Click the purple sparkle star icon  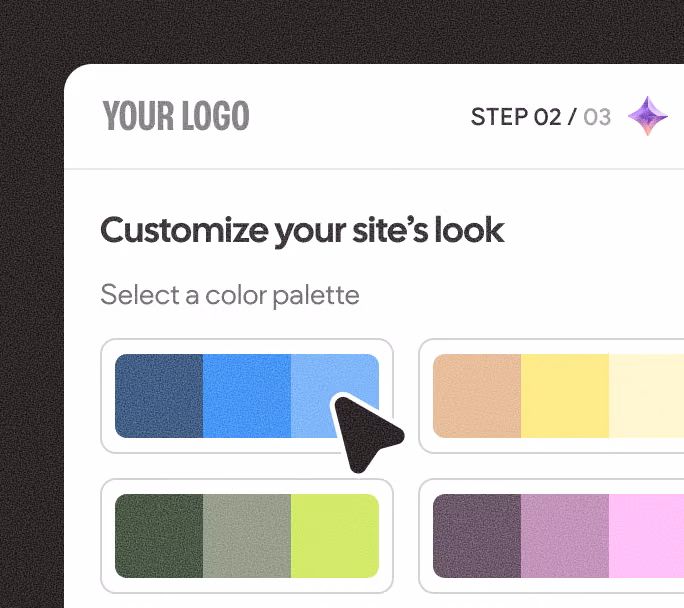648,117
